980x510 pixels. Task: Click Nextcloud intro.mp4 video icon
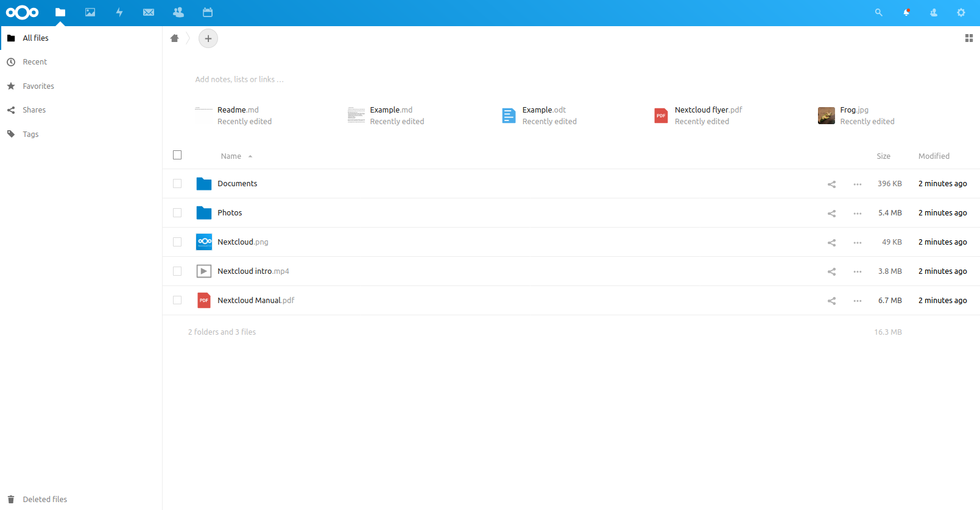click(204, 271)
